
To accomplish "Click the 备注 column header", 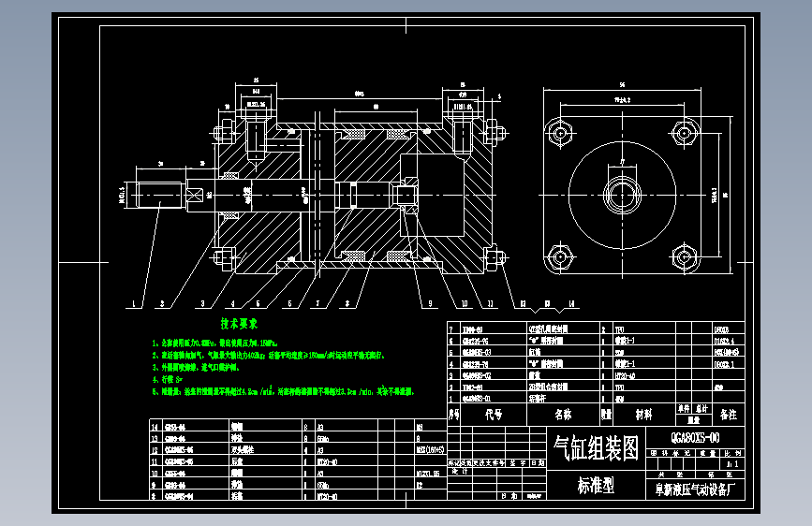I will coord(728,415).
